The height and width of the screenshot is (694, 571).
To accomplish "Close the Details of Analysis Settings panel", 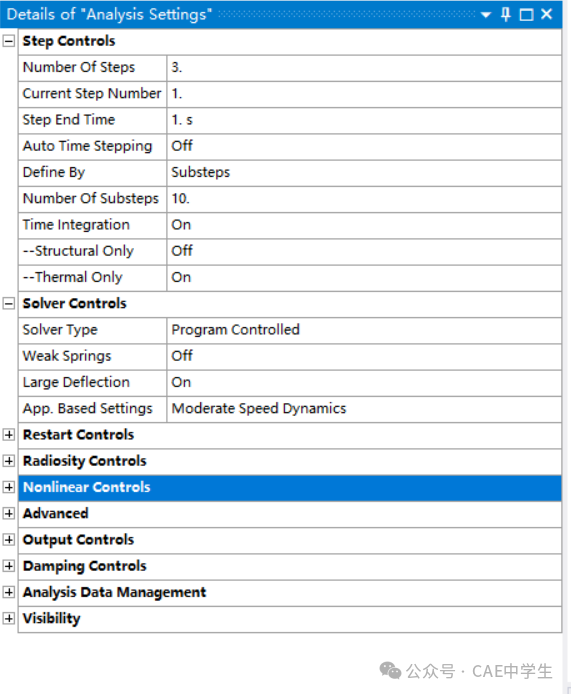I will click(x=547, y=14).
